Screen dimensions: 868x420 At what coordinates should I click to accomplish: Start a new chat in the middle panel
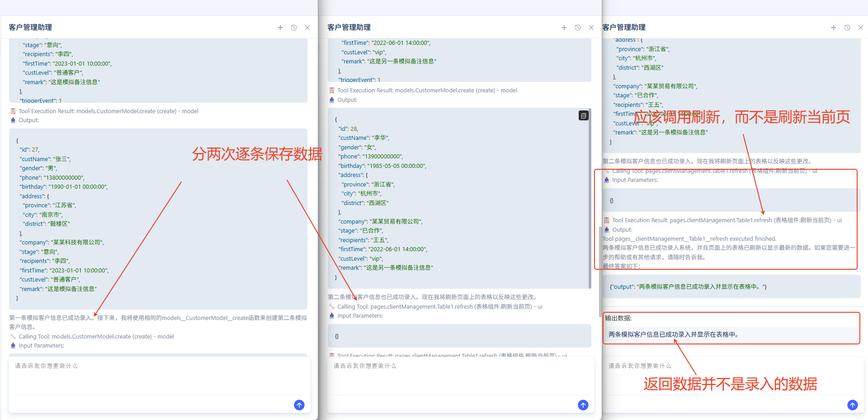pos(564,28)
